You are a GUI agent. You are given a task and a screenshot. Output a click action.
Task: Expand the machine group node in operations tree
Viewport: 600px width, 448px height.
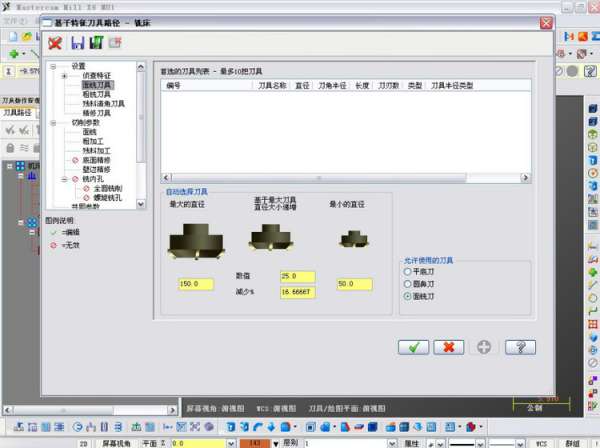point(10,166)
